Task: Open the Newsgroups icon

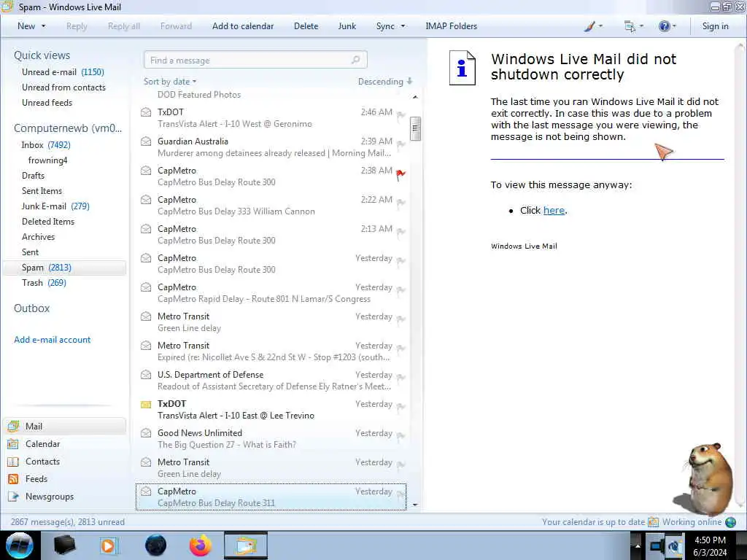Action: [x=13, y=497]
